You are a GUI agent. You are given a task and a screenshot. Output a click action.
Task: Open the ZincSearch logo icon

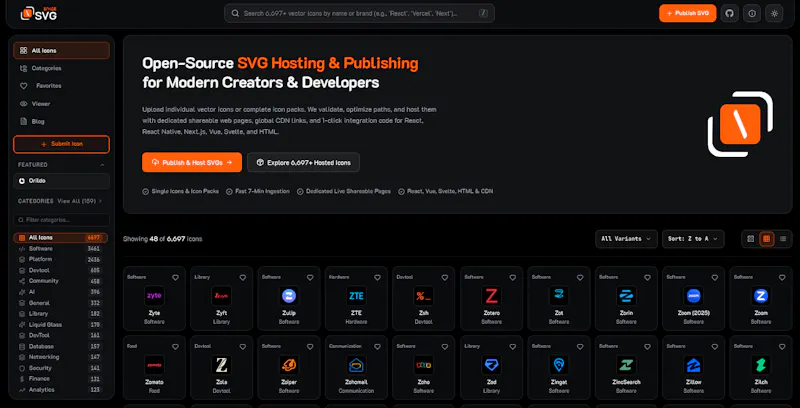(626, 365)
